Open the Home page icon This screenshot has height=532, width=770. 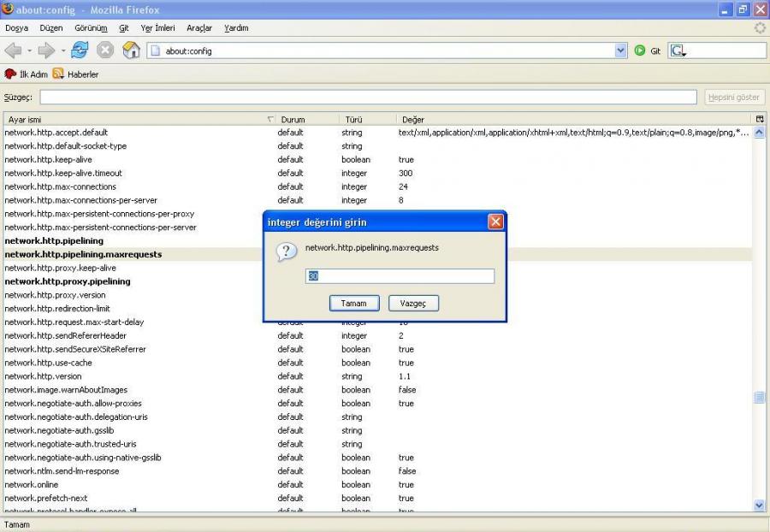point(131,50)
